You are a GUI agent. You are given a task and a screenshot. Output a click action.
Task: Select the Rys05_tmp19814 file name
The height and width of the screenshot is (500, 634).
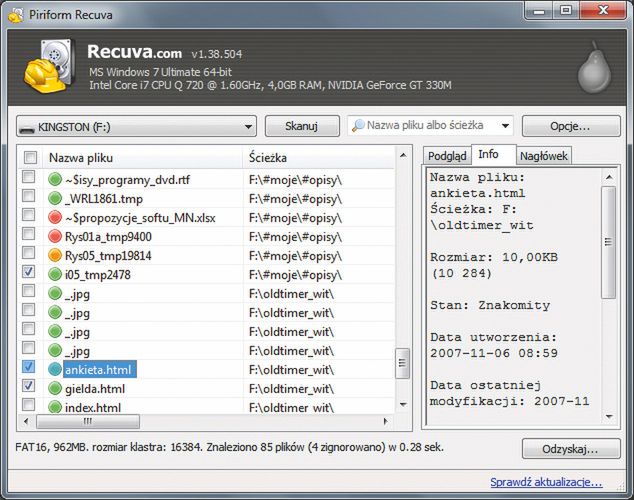108,256
